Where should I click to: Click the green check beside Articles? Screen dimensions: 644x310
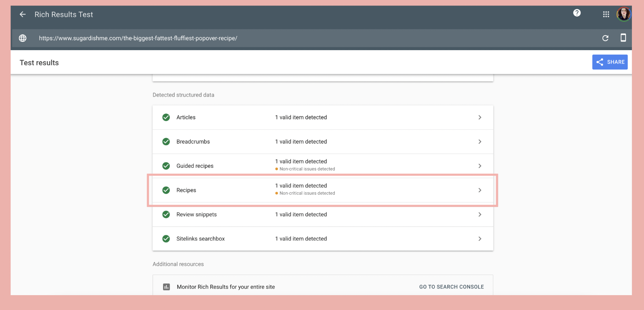pos(166,117)
